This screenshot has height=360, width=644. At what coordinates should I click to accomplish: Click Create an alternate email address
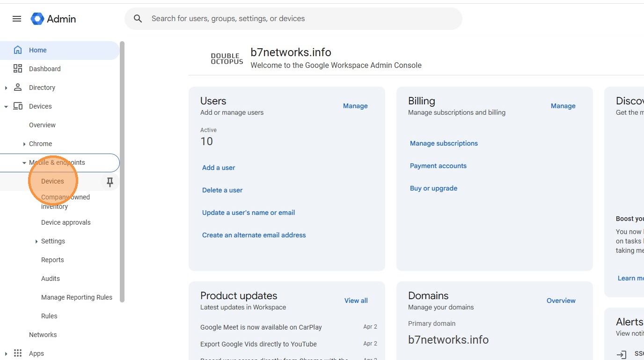click(254, 235)
